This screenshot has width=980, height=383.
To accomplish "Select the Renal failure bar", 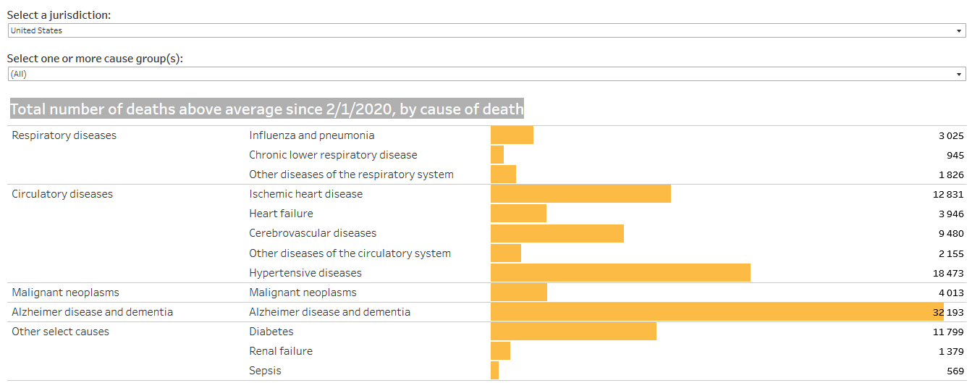I will pyautogui.click(x=500, y=351).
